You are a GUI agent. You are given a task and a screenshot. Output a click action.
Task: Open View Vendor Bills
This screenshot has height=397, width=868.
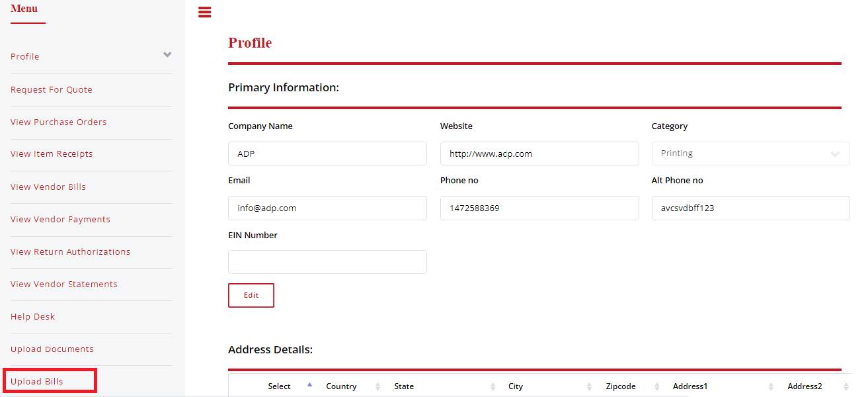(48, 187)
